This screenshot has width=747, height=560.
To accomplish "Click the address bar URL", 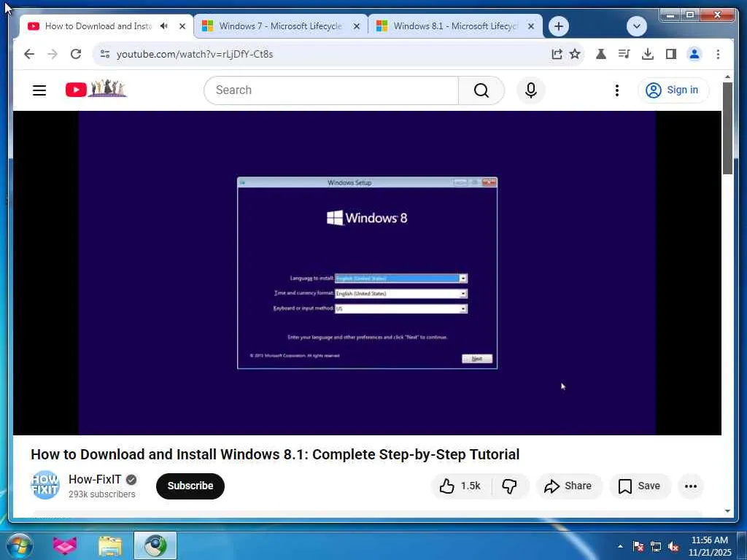I will point(195,54).
